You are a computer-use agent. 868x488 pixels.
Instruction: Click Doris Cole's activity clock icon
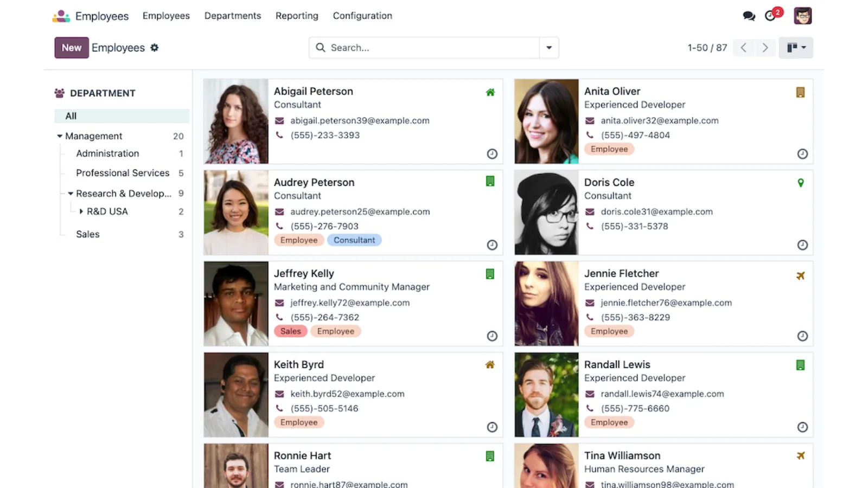(x=802, y=245)
